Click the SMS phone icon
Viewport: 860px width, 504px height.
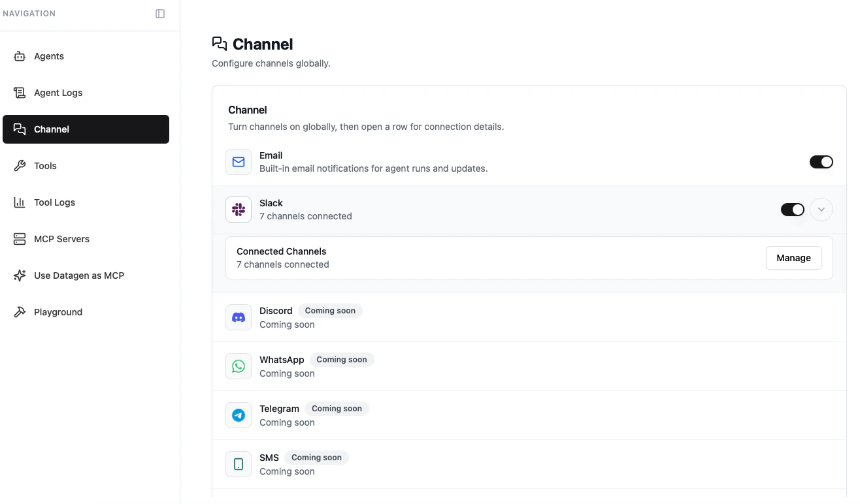(239, 464)
